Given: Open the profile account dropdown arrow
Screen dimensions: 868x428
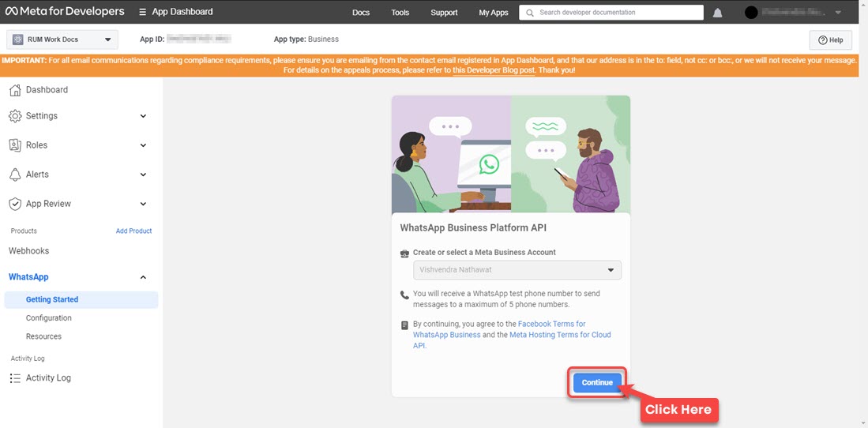Looking at the screenshot, I should pyautogui.click(x=838, y=12).
